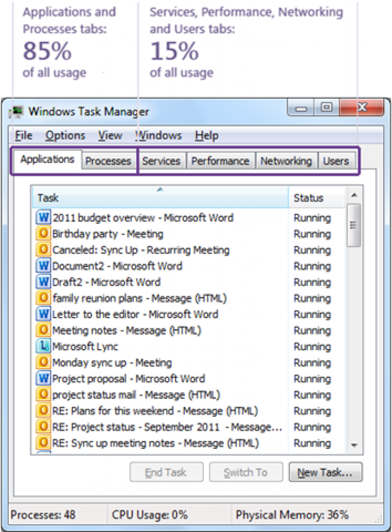392x532 pixels.
Task: Sort by the Status column header
Action: pos(317,197)
